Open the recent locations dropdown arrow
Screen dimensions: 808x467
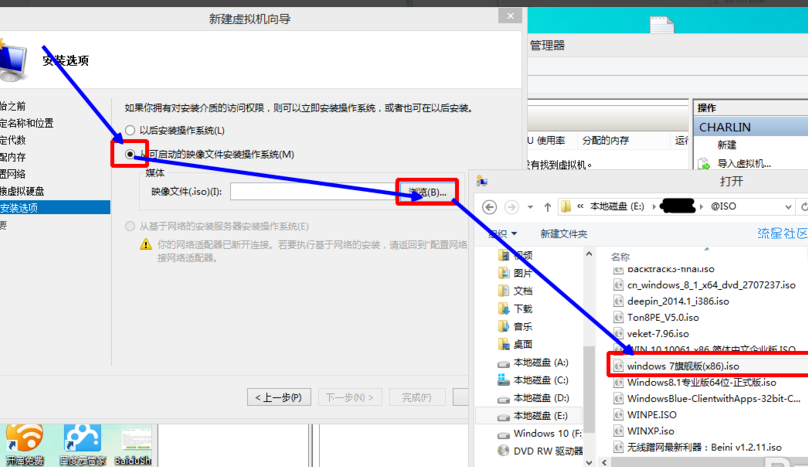click(530, 207)
